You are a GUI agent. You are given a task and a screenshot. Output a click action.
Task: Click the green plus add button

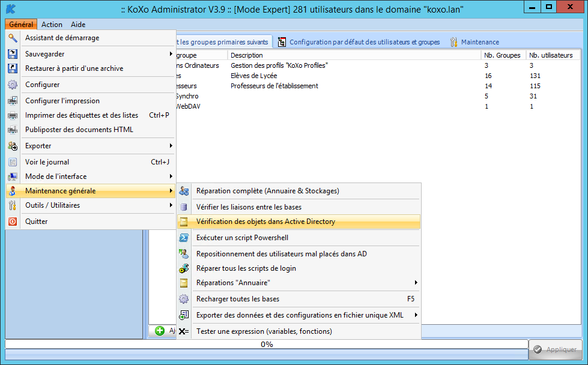[x=160, y=331]
